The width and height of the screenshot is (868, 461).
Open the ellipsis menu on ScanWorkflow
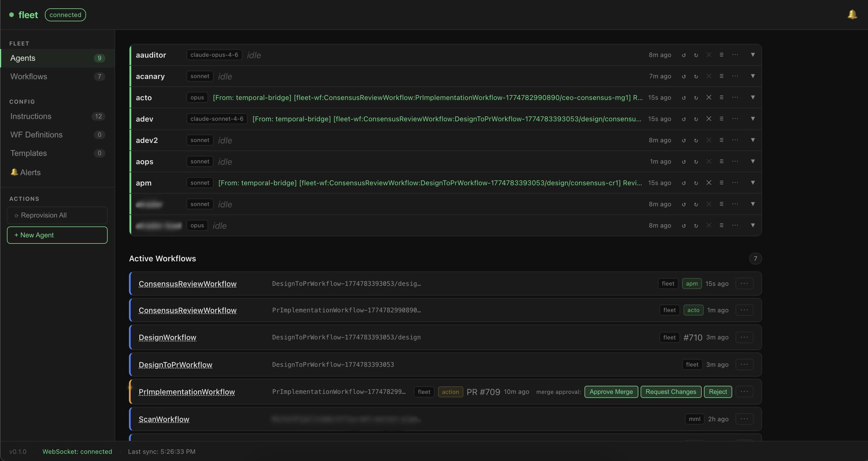tap(745, 419)
